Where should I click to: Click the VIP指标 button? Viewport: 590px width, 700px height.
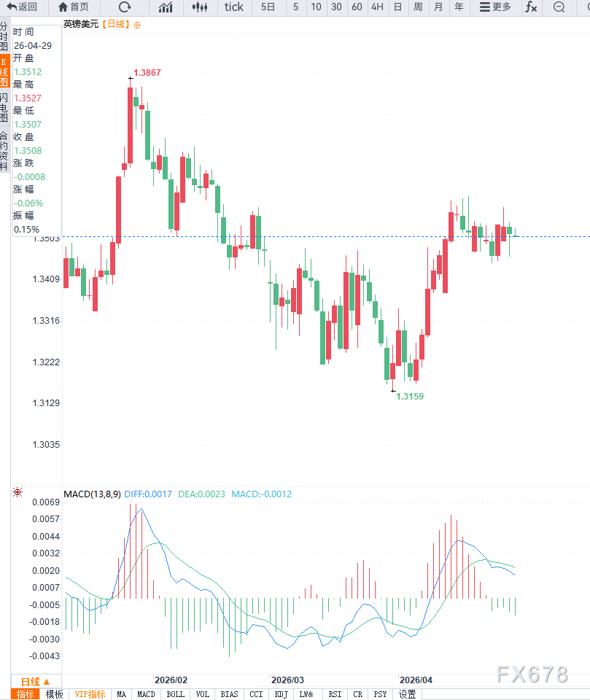(x=90, y=694)
